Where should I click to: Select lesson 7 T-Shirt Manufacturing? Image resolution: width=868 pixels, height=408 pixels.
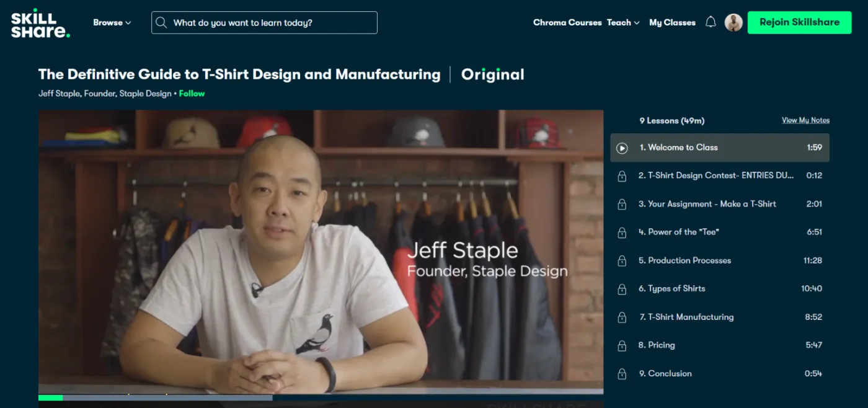[720, 317]
